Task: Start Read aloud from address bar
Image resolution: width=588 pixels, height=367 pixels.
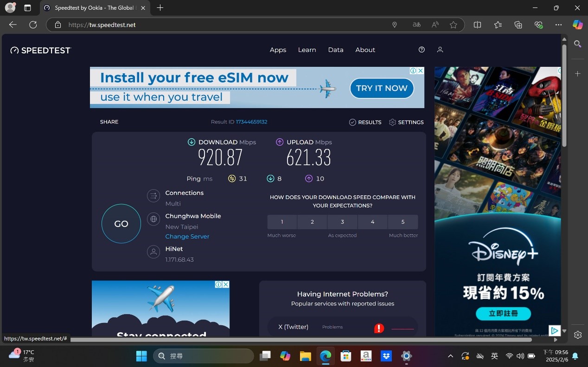Action: tap(435, 25)
